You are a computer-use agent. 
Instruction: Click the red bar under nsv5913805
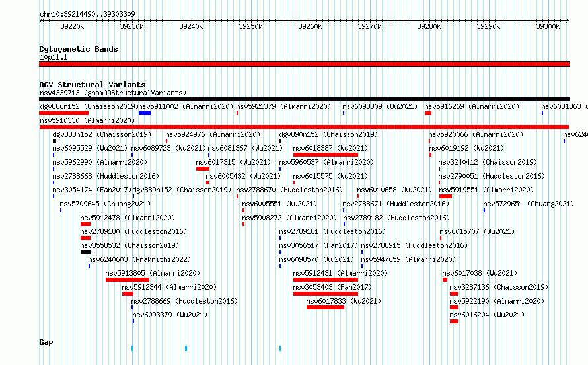(x=128, y=280)
